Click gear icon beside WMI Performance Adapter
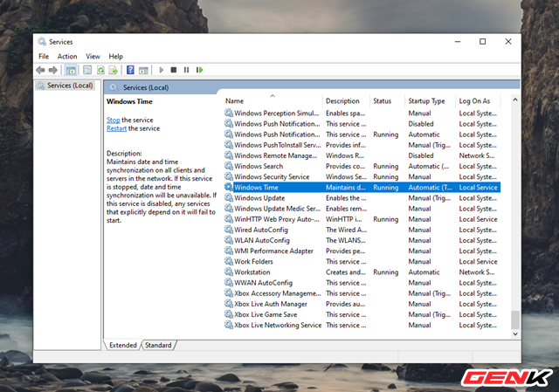559x392 pixels. click(229, 251)
